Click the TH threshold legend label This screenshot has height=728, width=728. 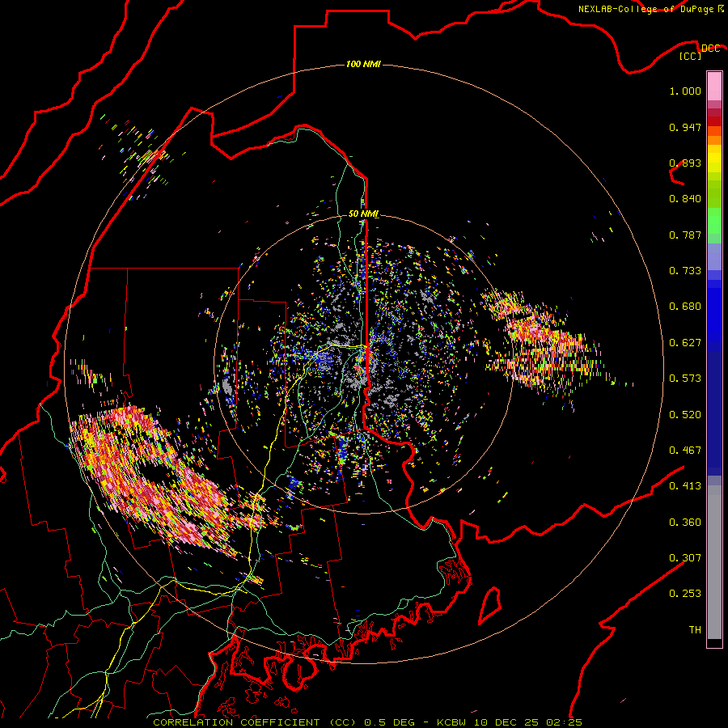[x=695, y=630]
